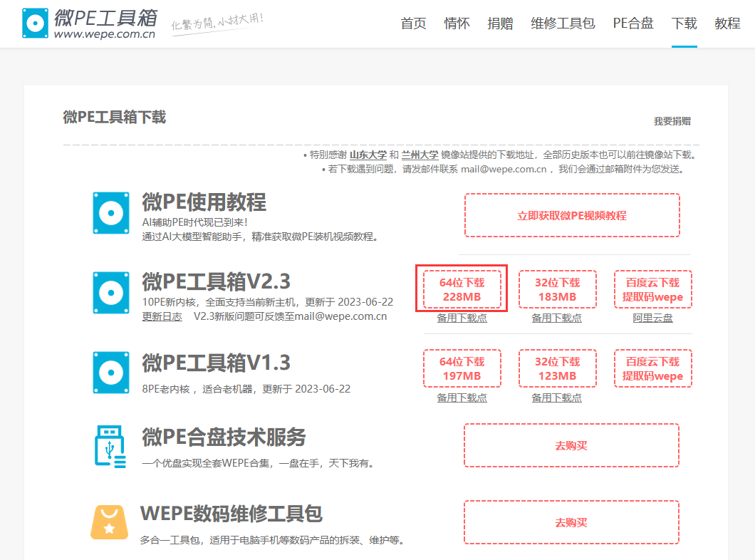Viewport: 755px width, 560px height.
Task: Click the disc icon beside 微PE工具箱V1.3
Action: click(x=110, y=373)
